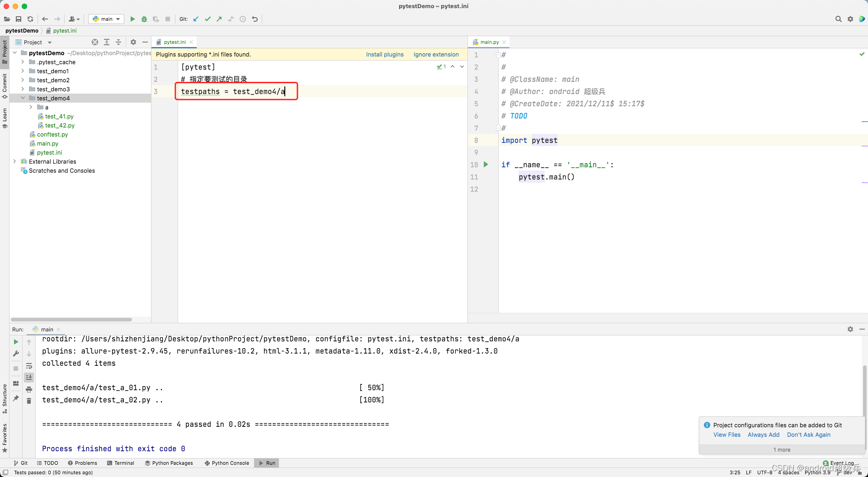The height and width of the screenshot is (477, 868).
Task: Expand '1 more' notifications
Action: pos(782,450)
